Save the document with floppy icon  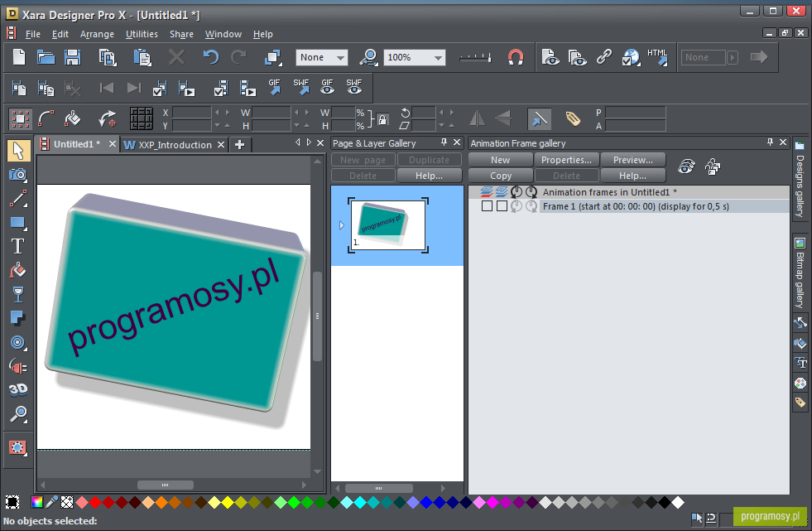(x=72, y=57)
